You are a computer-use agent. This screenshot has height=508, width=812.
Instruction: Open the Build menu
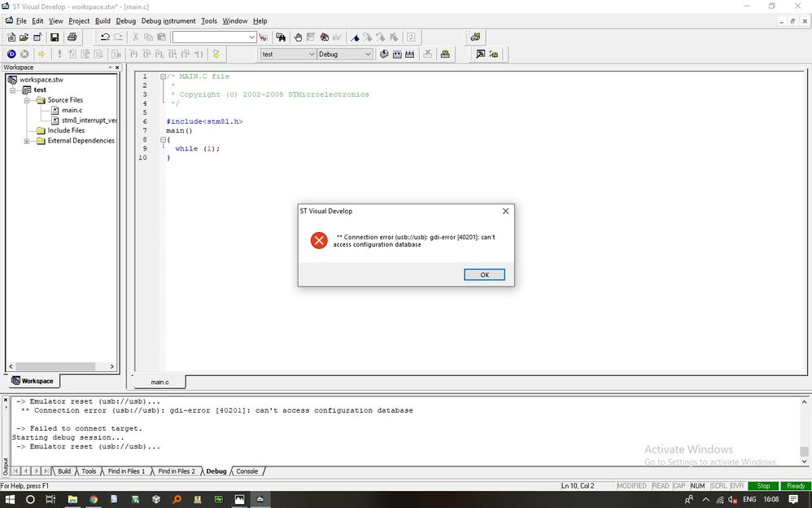coord(103,20)
